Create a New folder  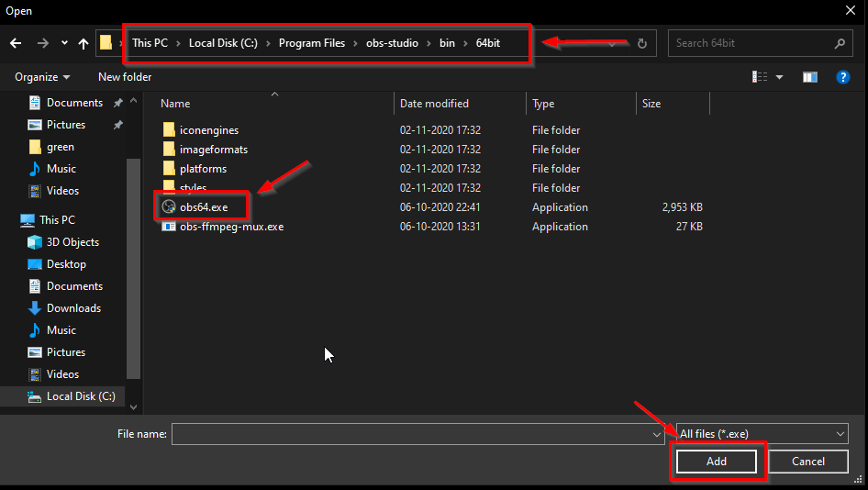click(x=125, y=77)
